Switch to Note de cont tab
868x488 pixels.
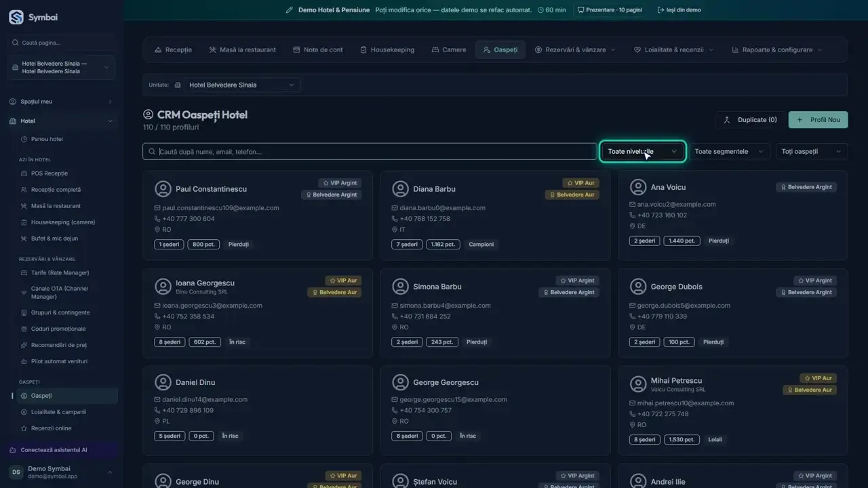(x=318, y=49)
